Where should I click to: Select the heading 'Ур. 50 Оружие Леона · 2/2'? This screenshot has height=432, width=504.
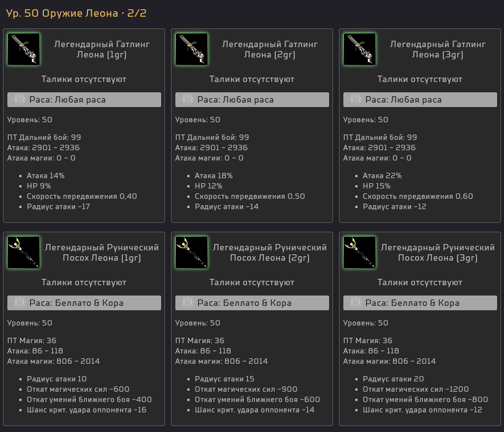(76, 13)
